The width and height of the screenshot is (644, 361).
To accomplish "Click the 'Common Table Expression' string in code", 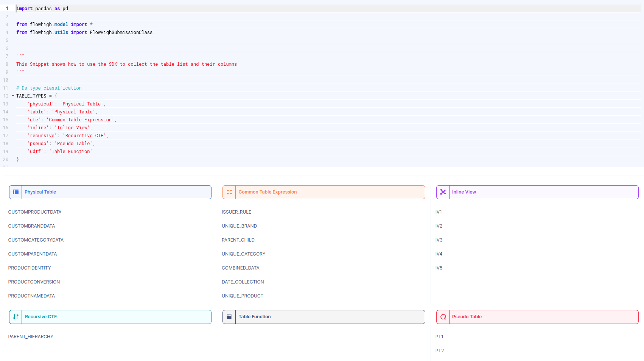I will click(x=80, y=120).
